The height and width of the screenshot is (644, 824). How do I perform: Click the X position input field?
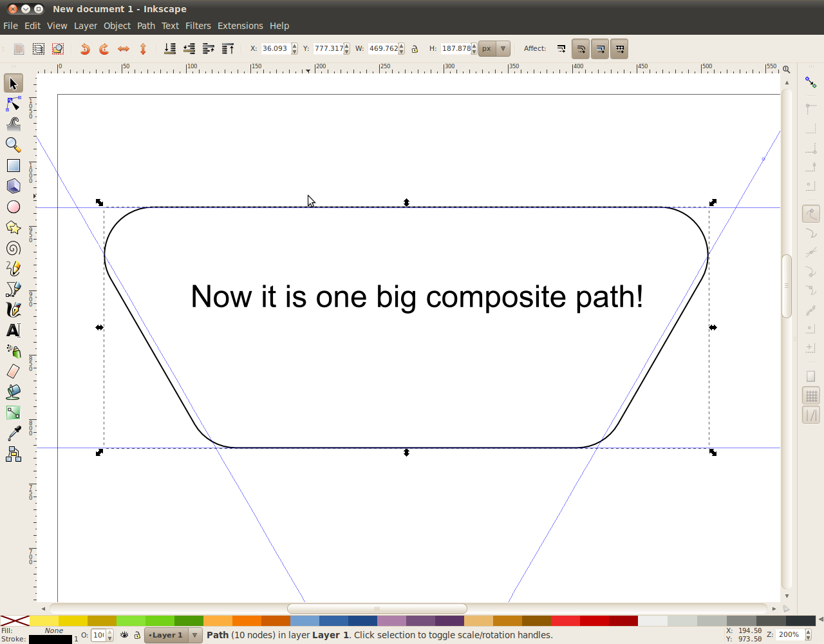[276, 49]
